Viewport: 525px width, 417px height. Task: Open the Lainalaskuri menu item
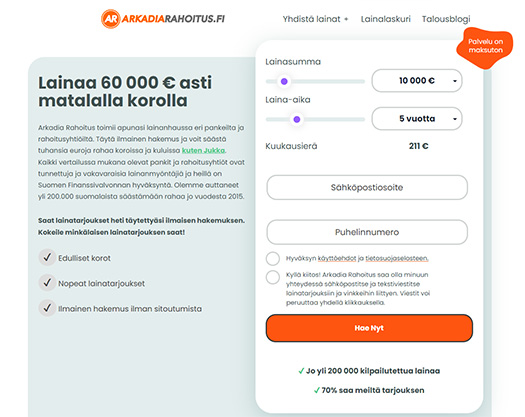(x=385, y=19)
